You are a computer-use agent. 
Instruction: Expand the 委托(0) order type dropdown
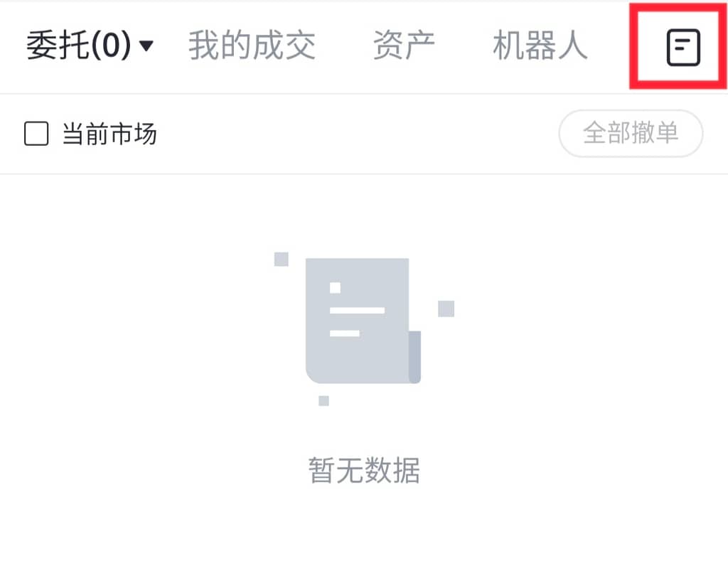tap(90, 45)
